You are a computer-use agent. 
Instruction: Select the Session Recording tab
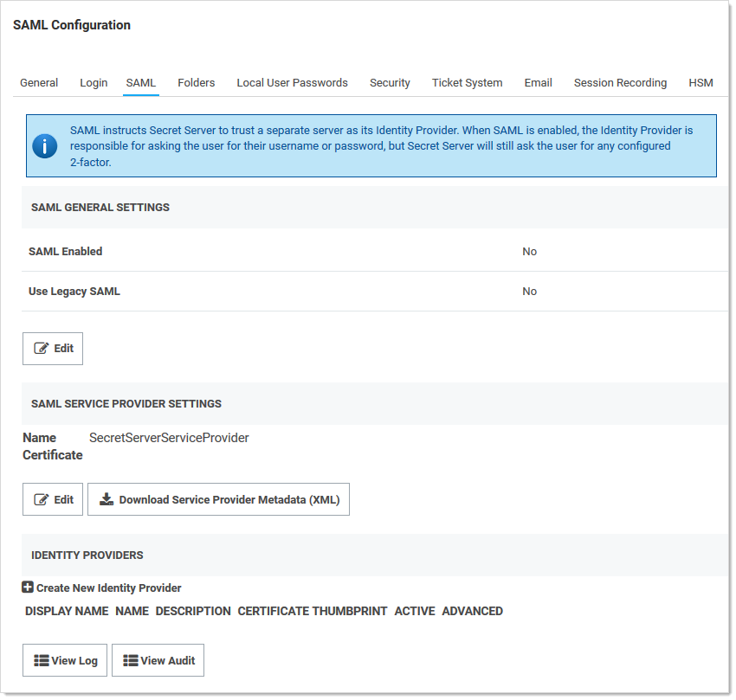point(620,83)
